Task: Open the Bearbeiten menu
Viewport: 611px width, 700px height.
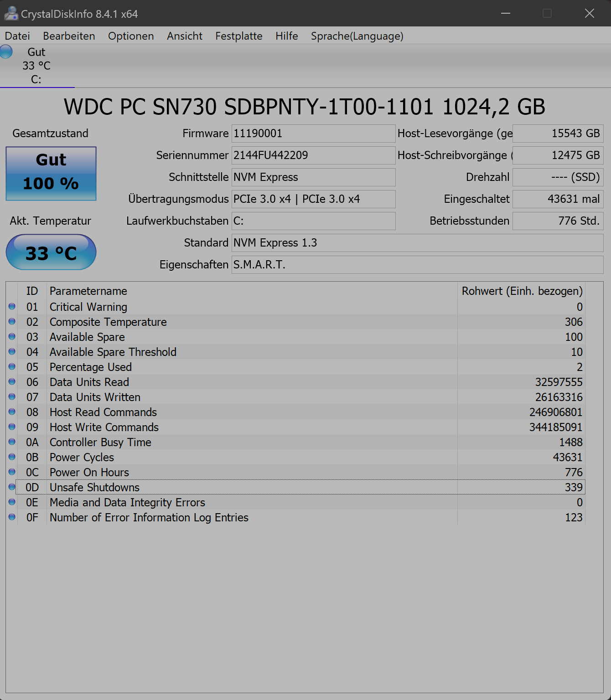Action: 69,36
